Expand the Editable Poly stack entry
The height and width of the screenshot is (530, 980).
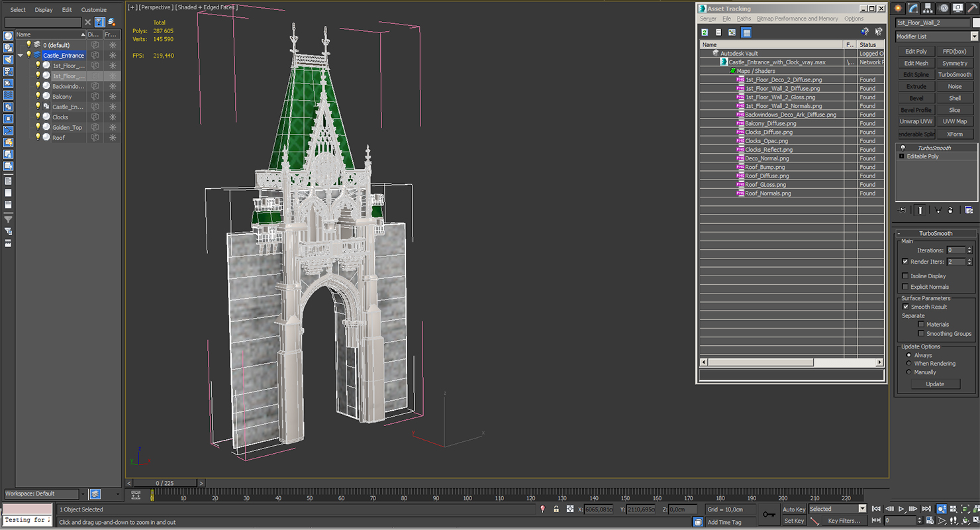(901, 156)
